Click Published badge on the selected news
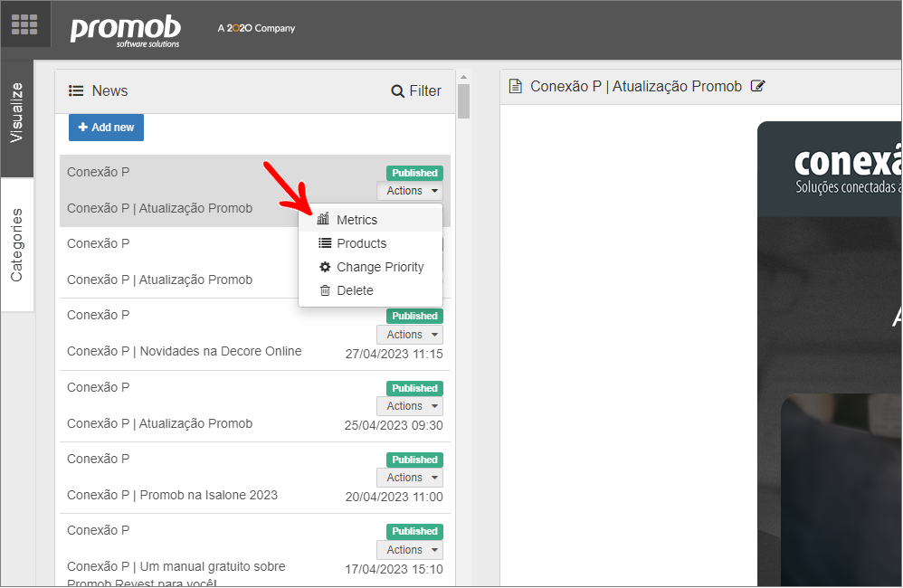 pyautogui.click(x=414, y=173)
